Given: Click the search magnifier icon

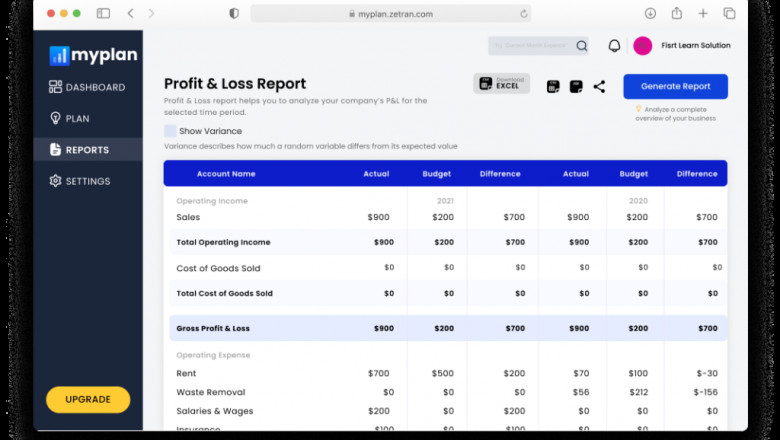Looking at the screenshot, I should tap(582, 46).
